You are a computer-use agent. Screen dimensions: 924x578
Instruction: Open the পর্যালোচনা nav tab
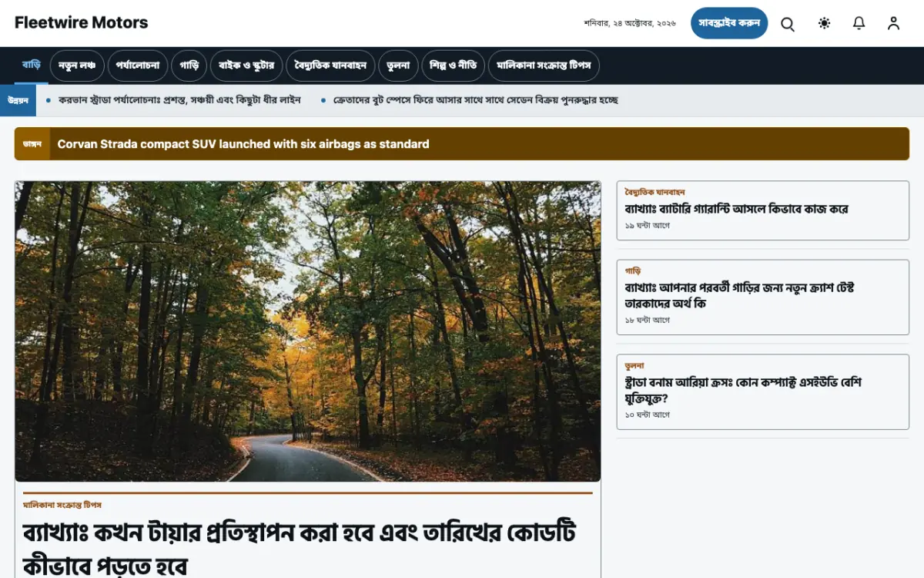pyautogui.click(x=138, y=66)
